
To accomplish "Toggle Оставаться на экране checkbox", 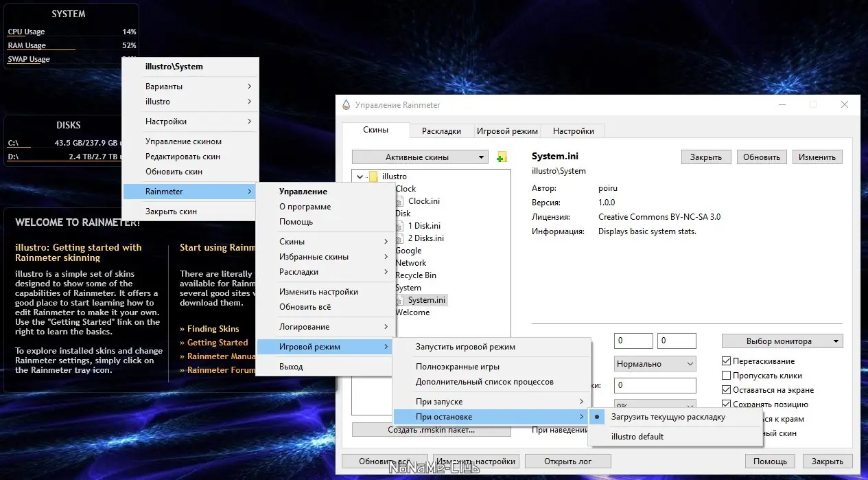I will point(727,390).
